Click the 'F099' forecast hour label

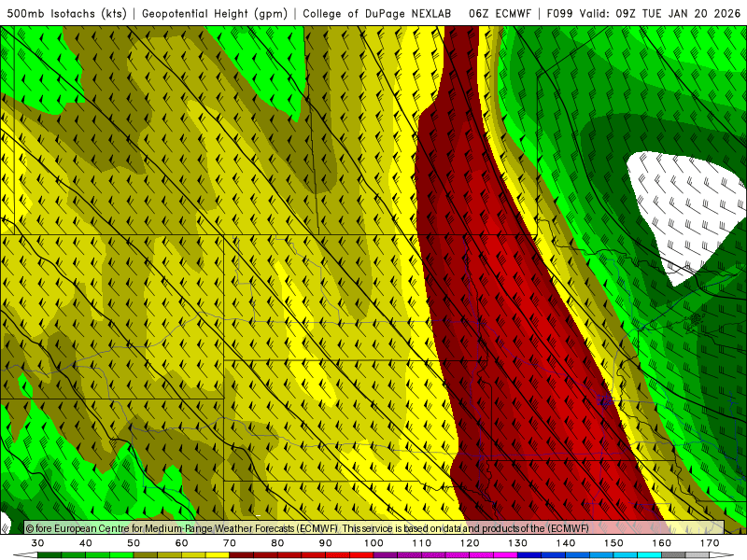(x=559, y=13)
